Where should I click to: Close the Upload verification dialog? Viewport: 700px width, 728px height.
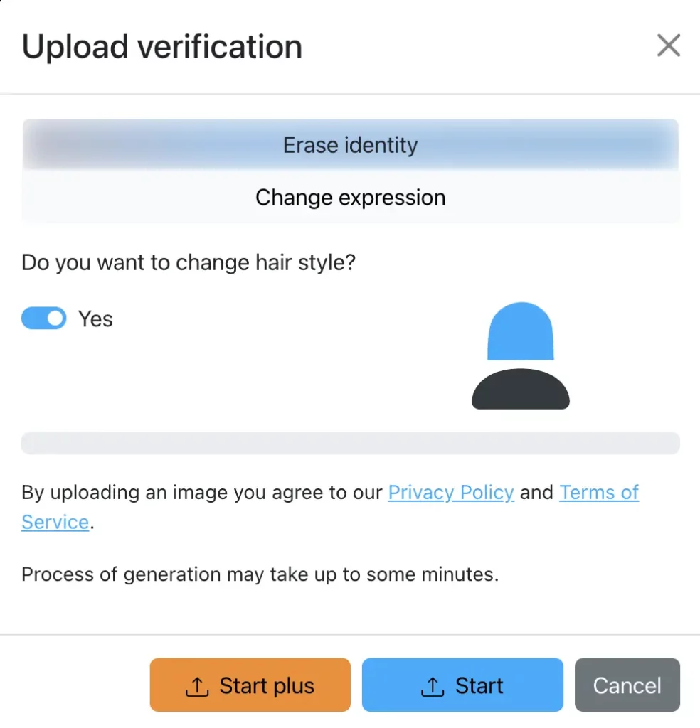click(668, 46)
